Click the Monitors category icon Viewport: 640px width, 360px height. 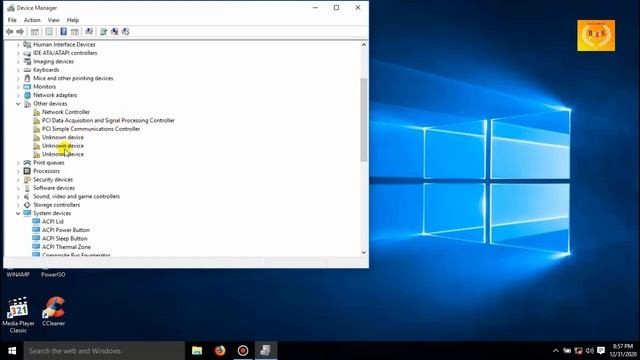[27, 87]
